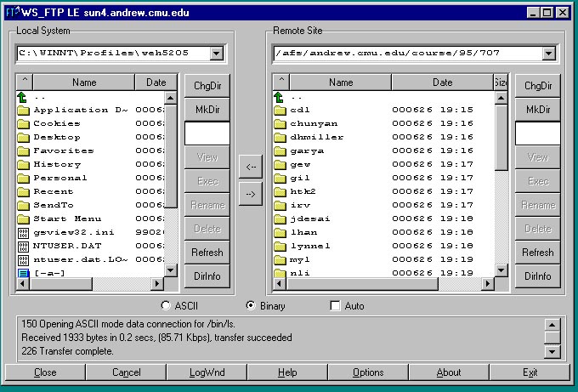Click log pane scroll down arrow

click(552, 351)
